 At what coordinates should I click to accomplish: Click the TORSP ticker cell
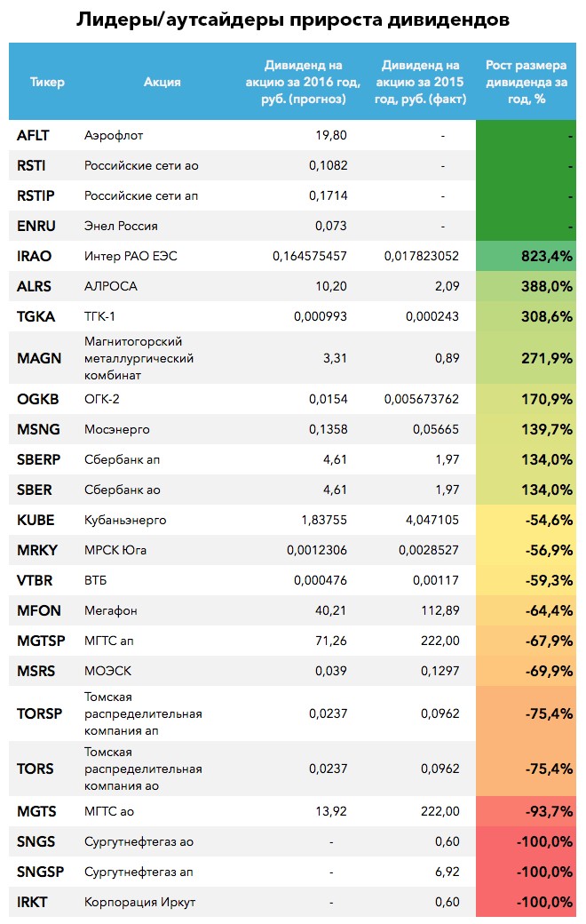tap(39, 713)
